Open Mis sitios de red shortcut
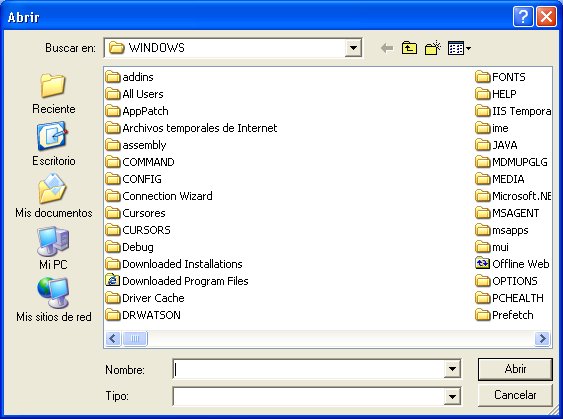Screen dimensions: 563x419 click(x=53, y=300)
